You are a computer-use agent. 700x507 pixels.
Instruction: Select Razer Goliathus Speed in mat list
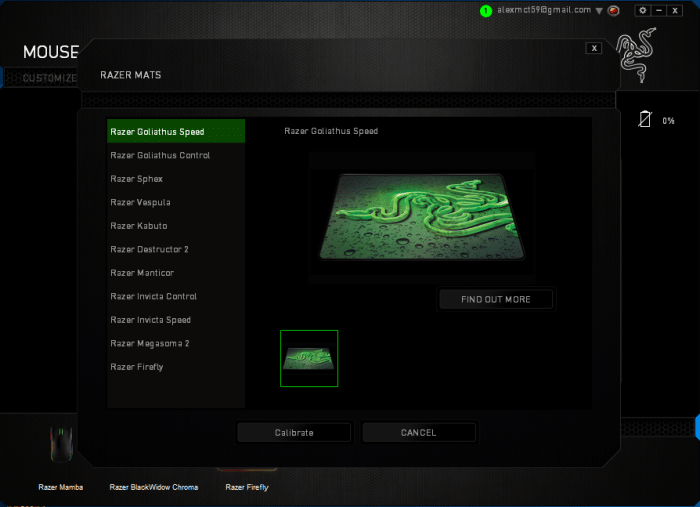coord(176,131)
